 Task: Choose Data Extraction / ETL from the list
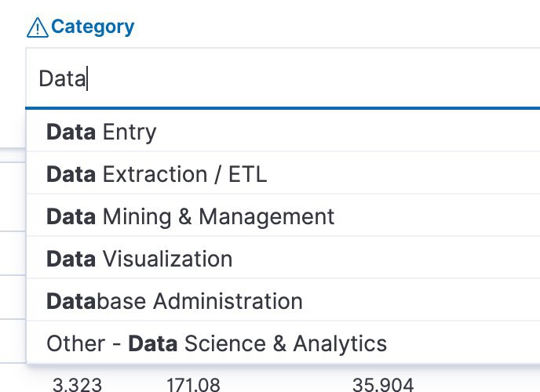[x=283, y=174]
